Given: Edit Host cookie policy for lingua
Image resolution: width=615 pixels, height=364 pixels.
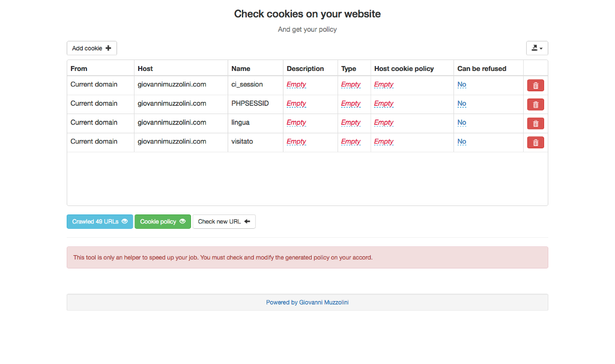Looking at the screenshot, I should (x=384, y=123).
